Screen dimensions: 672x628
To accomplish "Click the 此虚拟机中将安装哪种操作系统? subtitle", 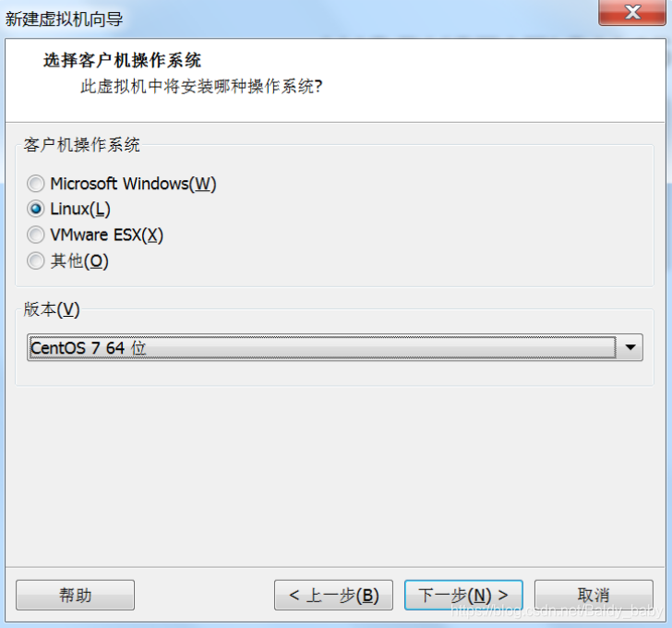I will tap(201, 87).
